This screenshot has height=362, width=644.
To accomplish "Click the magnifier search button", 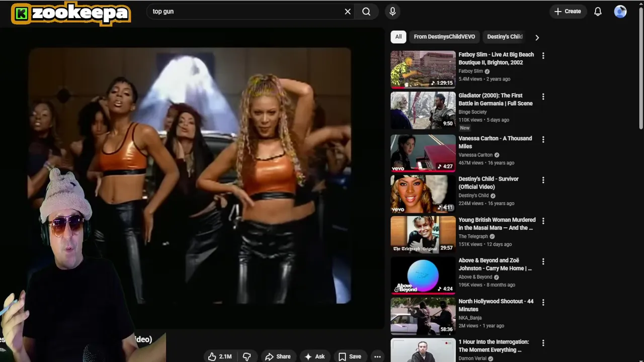I will pyautogui.click(x=366, y=12).
